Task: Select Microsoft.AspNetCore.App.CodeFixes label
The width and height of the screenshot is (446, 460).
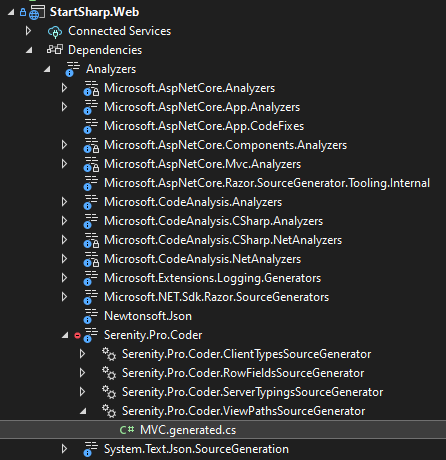Action: pos(204,126)
